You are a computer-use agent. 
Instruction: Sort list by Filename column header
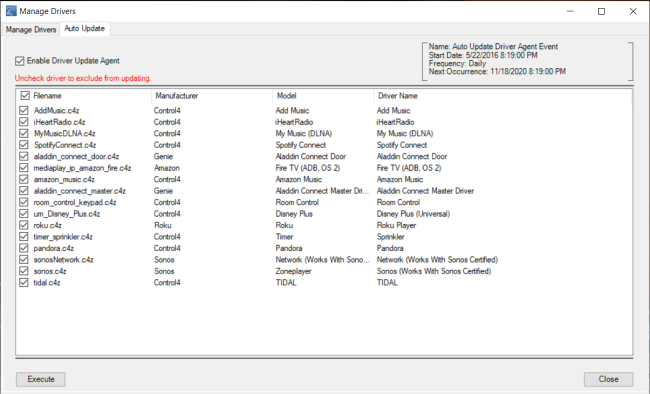[47, 96]
